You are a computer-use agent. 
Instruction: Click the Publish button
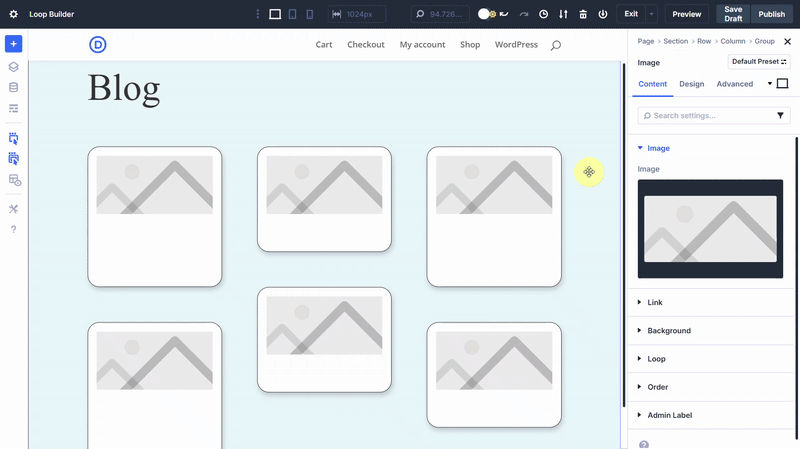pos(771,14)
